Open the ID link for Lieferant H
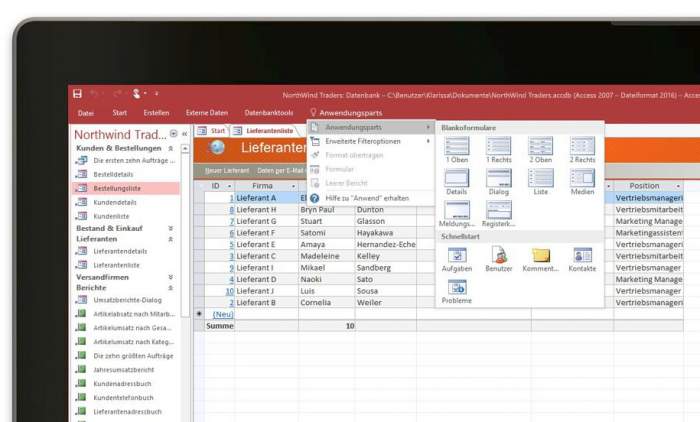Viewport: 700px width, 422px height. tap(232, 210)
